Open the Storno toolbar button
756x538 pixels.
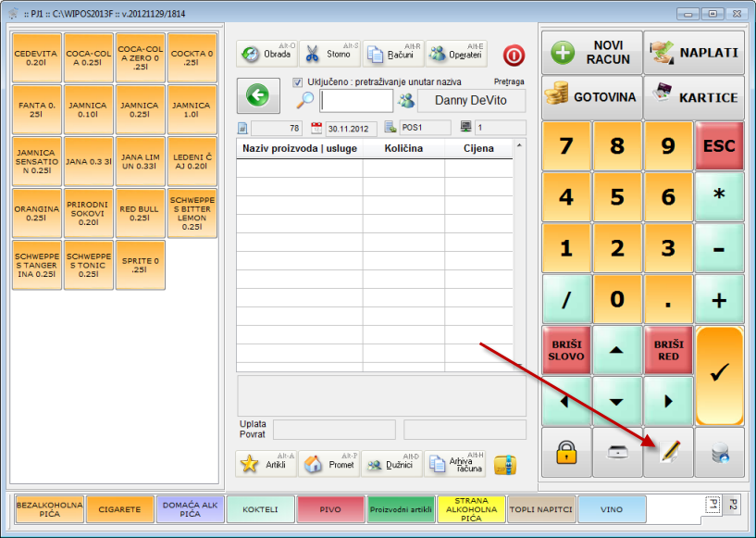329,54
